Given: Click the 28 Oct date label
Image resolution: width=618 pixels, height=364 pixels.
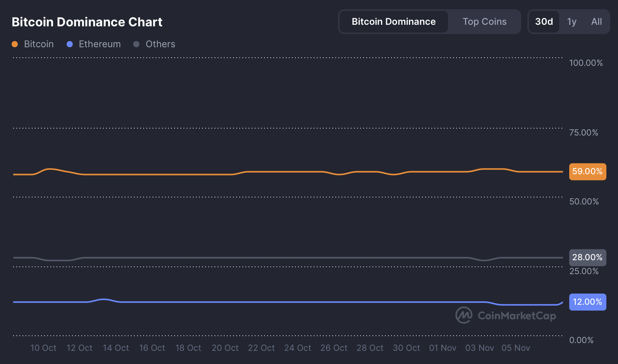Looking at the screenshot, I should [x=370, y=348].
